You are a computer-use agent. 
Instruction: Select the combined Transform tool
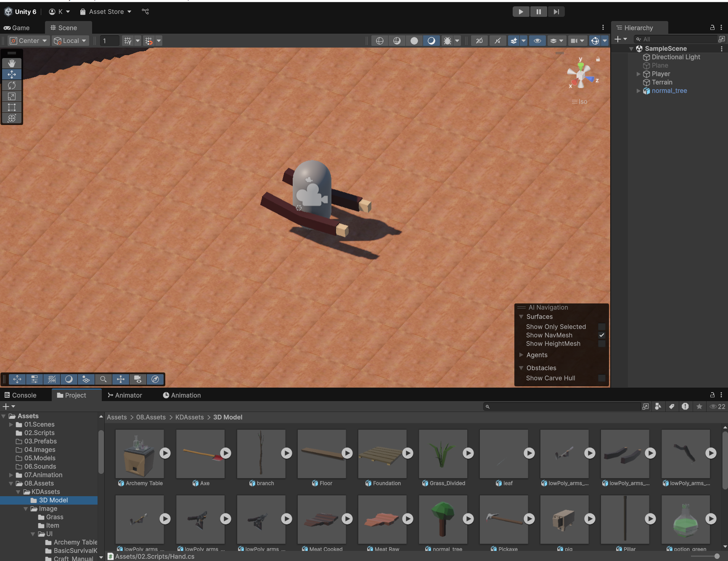click(x=12, y=118)
